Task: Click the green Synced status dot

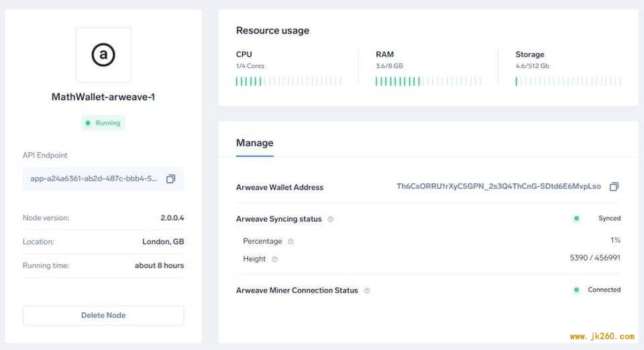Action: pyautogui.click(x=576, y=218)
